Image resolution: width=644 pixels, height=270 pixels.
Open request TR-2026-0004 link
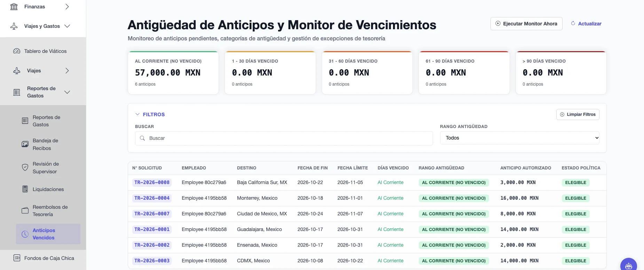152,198
